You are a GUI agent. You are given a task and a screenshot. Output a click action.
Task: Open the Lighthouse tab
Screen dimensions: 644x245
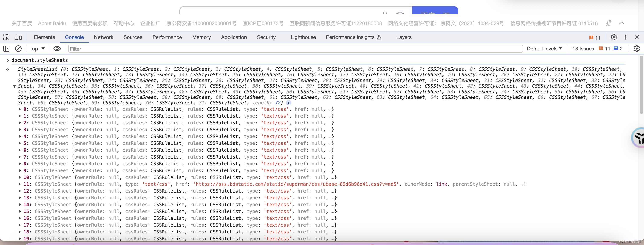click(x=303, y=37)
